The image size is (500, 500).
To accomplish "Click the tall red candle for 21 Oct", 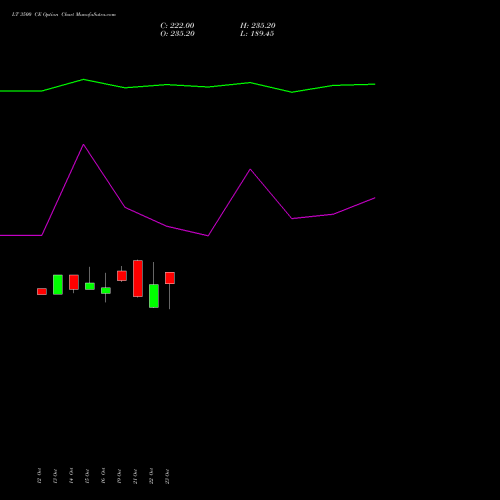I will tap(138, 278).
